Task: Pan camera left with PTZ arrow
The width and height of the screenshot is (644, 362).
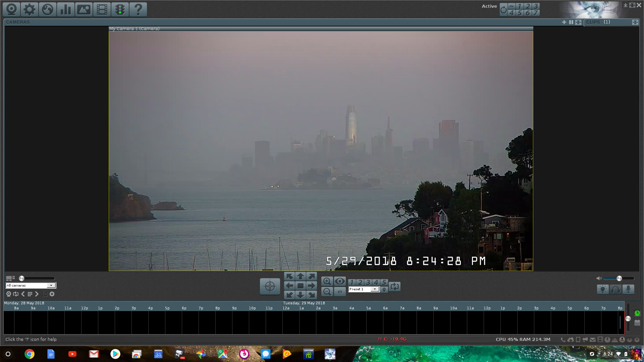Action: coord(289,286)
